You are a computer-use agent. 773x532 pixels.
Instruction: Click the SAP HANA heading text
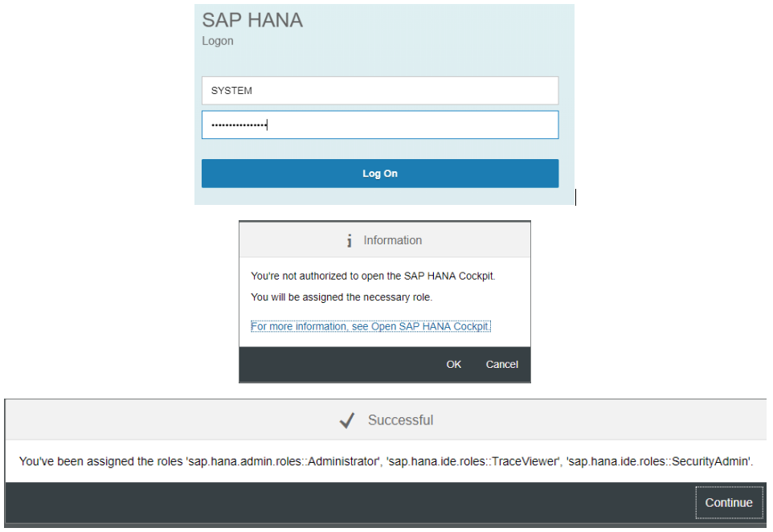(252, 20)
